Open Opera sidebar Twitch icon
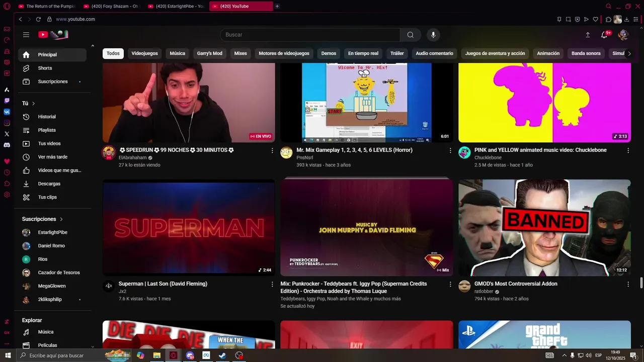The width and height of the screenshot is (644, 362). [x=7, y=101]
